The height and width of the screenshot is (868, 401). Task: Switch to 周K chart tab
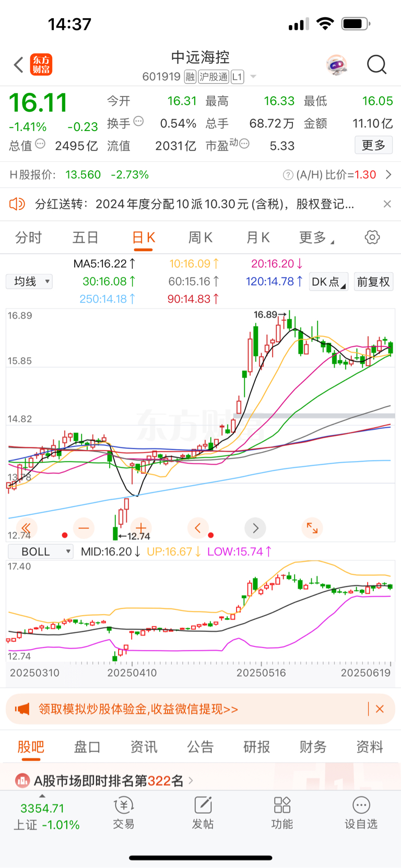click(200, 238)
